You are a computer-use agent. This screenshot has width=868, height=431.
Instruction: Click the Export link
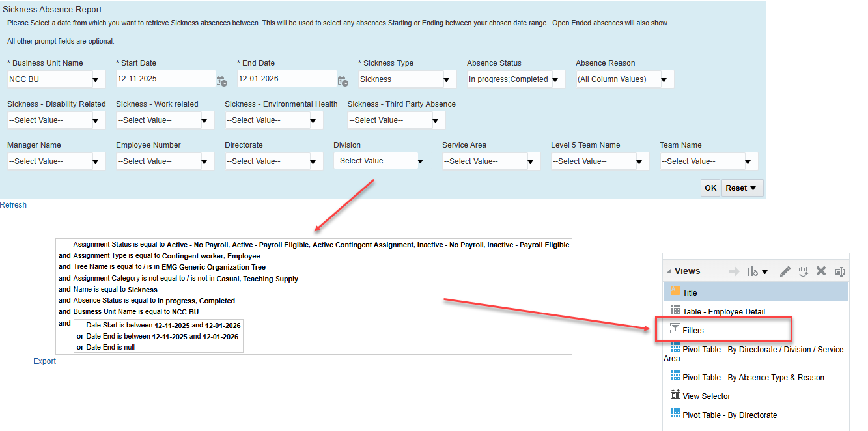45,361
